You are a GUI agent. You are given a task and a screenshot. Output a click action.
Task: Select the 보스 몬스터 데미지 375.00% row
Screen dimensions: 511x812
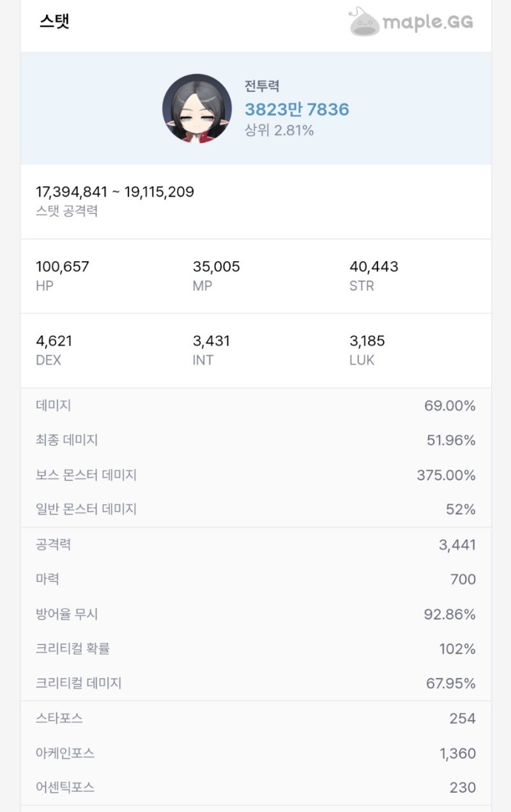(x=256, y=475)
